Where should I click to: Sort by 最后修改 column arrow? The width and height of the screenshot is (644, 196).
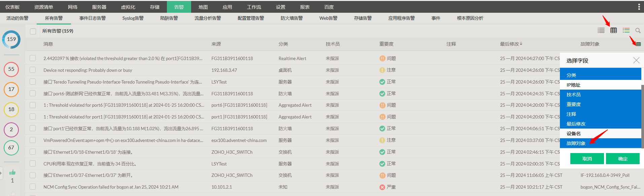click(x=521, y=44)
